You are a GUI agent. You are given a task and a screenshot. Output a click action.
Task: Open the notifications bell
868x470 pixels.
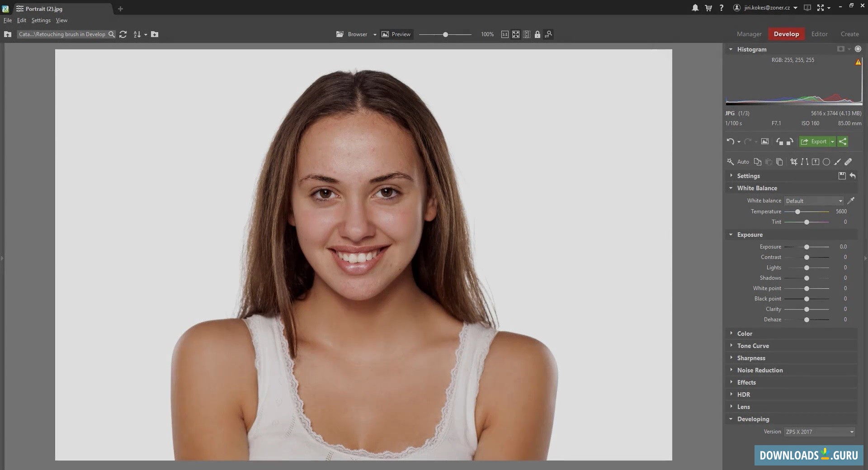(695, 8)
